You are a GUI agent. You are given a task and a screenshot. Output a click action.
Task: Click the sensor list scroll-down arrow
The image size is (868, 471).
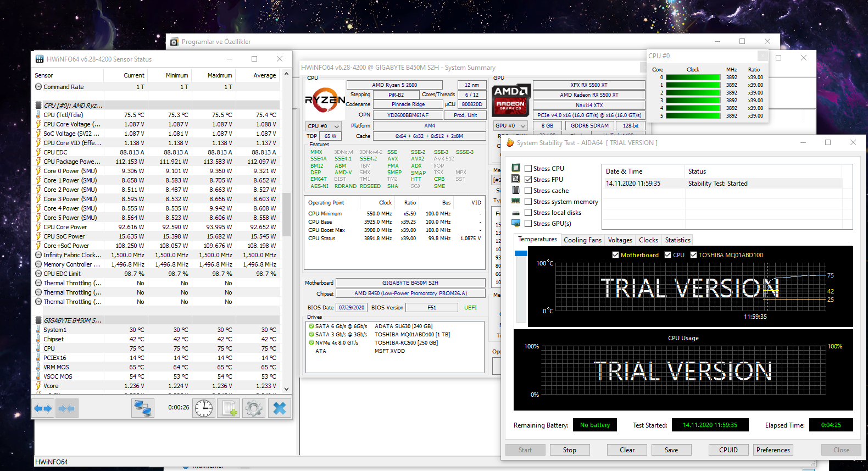click(x=286, y=389)
